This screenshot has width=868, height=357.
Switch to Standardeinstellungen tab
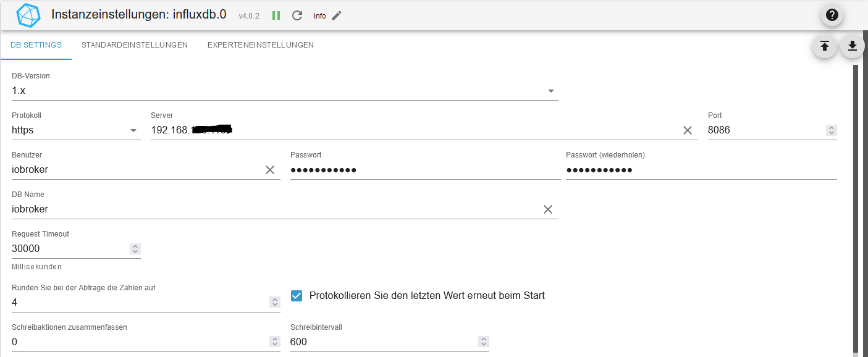(135, 45)
